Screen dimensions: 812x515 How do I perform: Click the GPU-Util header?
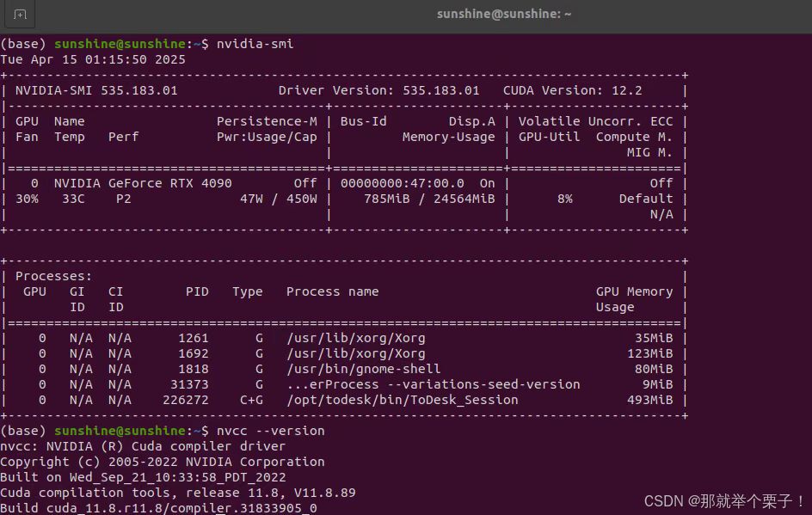click(549, 138)
